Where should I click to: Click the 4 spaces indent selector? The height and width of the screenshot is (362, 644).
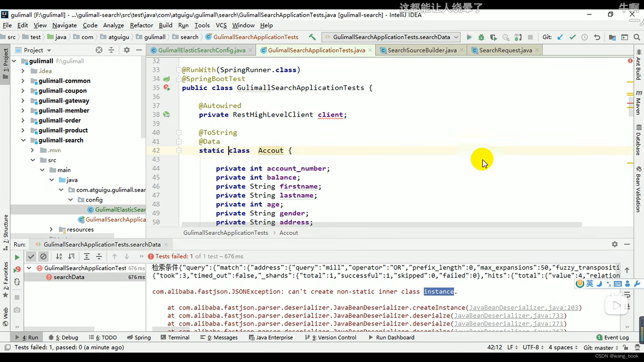point(563,348)
